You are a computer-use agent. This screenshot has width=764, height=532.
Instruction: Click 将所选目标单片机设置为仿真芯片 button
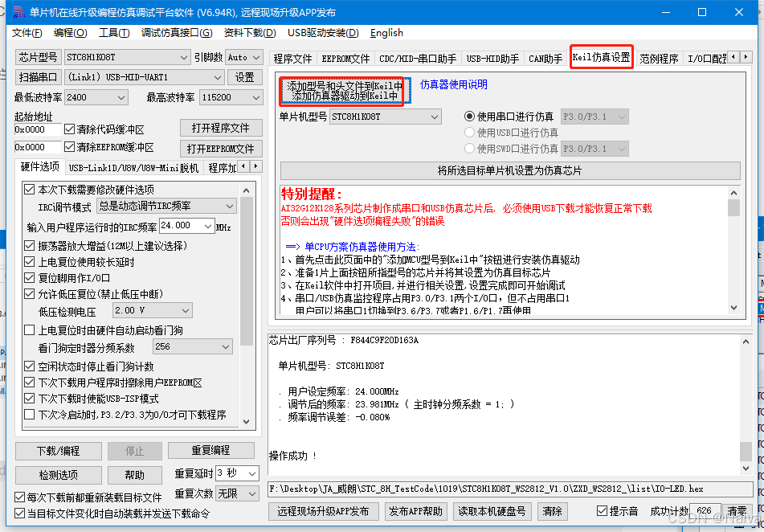point(509,170)
